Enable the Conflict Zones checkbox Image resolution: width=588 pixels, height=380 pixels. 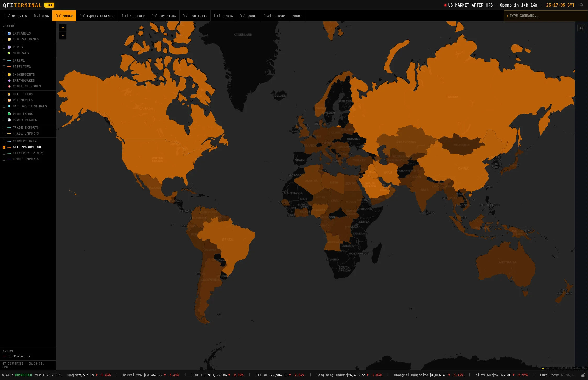tap(4, 86)
